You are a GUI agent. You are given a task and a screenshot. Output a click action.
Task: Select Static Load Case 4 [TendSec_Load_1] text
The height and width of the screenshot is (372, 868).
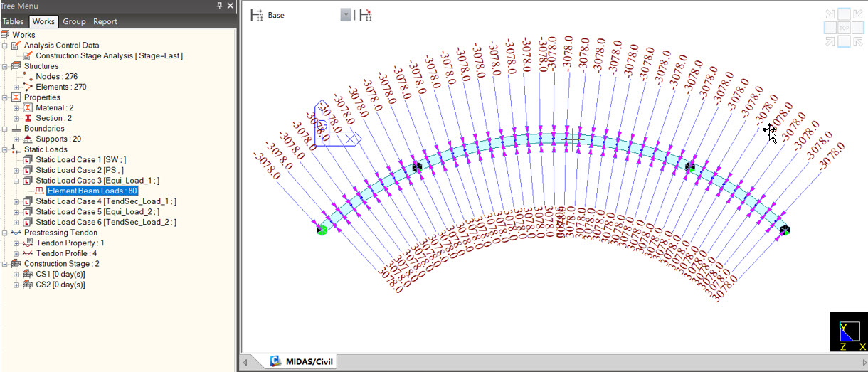pos(107,201)
